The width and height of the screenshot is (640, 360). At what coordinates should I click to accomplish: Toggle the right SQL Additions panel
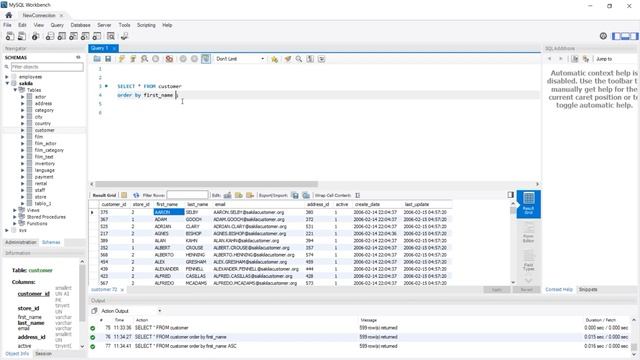coord(634,36)
